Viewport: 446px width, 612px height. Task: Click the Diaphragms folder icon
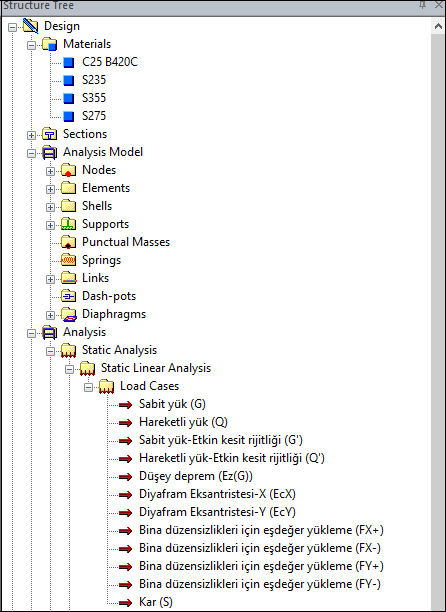(x=68, y=314)
